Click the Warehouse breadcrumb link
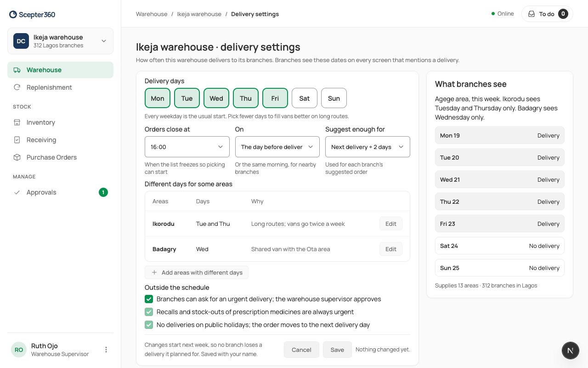Screen dimensions: 588x368 coord(152,14)
